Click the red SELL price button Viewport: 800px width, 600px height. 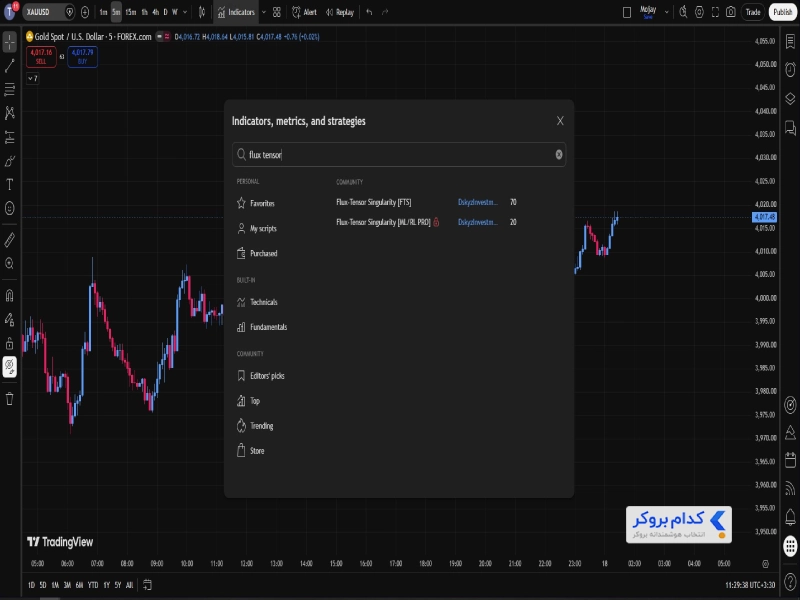41,57
